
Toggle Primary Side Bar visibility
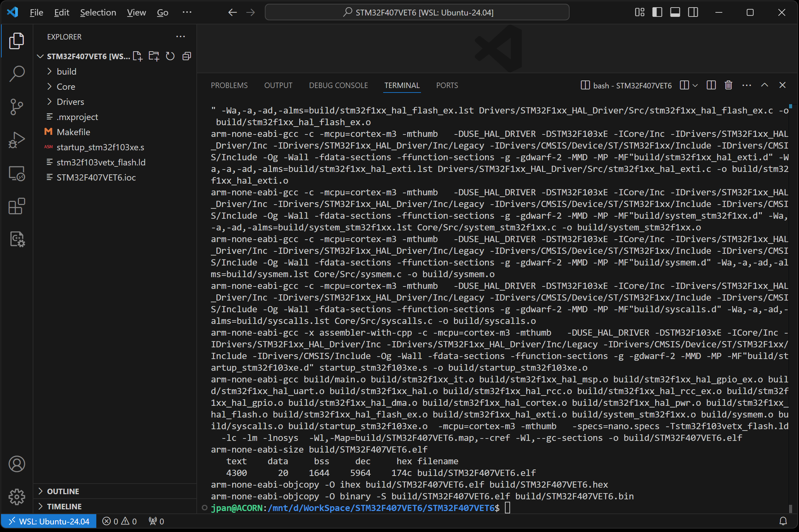pyautogui.click(x=657, y=12)
